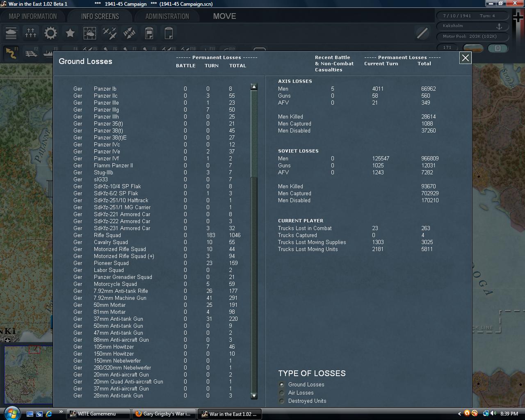The width and height of the screenshot is (525, 420).
Task: Click the Soviet 'Men Captured' value 702929
Action: click(x=430, y=194)
